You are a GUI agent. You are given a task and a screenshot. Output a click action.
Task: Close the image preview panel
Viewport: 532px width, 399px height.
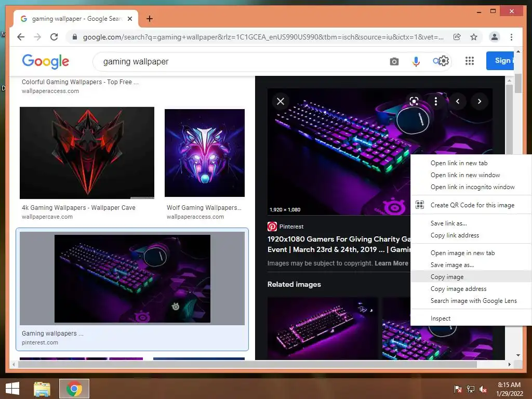tap(281, 101)
